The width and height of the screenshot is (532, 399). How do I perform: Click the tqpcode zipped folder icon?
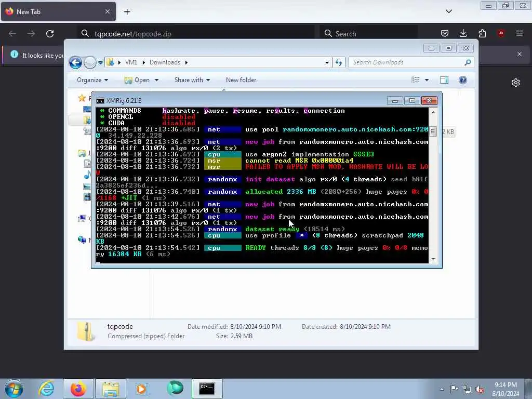coord(85,331)
